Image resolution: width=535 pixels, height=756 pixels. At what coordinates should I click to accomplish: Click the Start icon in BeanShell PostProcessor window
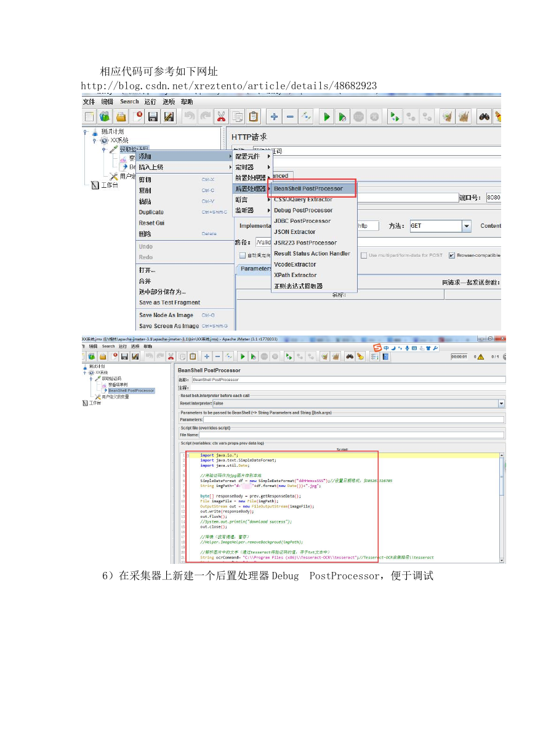click(x=243, y=356)
